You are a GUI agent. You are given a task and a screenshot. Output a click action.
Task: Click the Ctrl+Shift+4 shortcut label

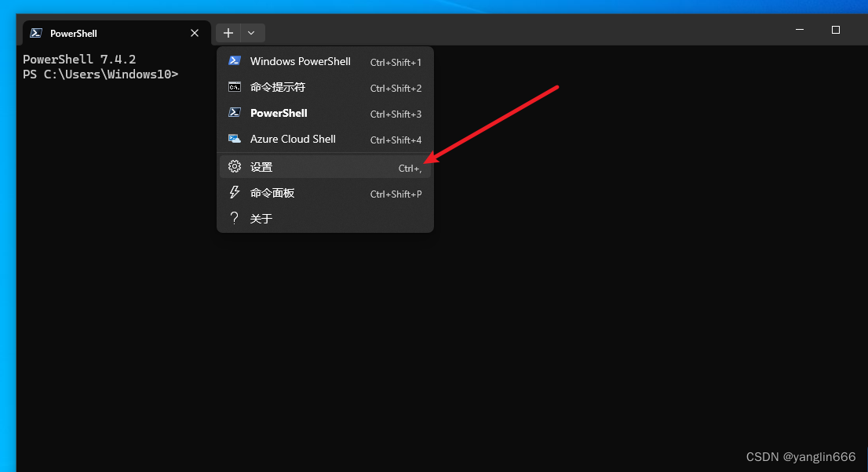(x=396, y=140)
